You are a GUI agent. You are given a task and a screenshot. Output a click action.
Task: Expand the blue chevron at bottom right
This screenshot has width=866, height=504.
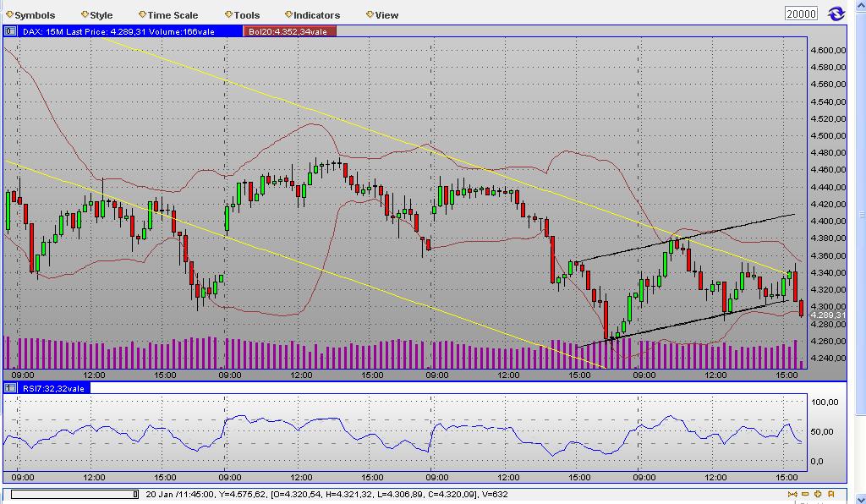pyautogui.click(x=860, y=499)
